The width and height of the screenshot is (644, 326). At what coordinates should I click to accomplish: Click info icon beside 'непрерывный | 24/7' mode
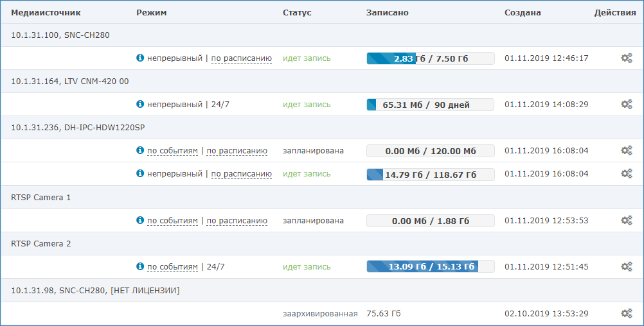pos(140,105)
